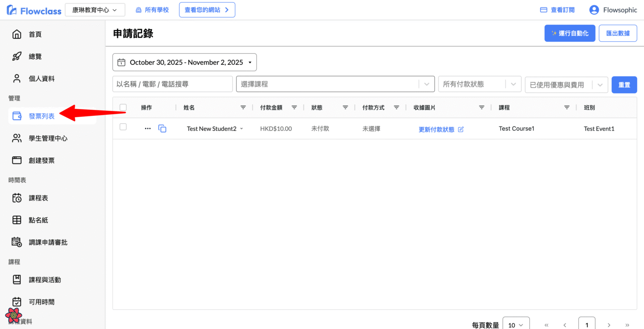Click the filter icon in the 收據圖片 column header
The height and width of the screenshot is (329, 644).
[482, 107]
